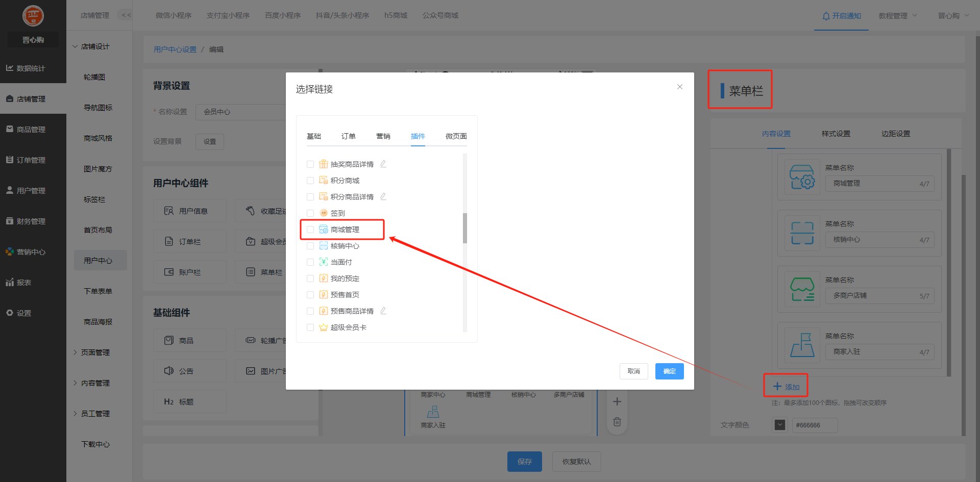Image resolution: width=980 pixels, height=482 pixels.
Task: Click the 多商户店铺 shop icon thumbnail
Action: tap(802, 289)
